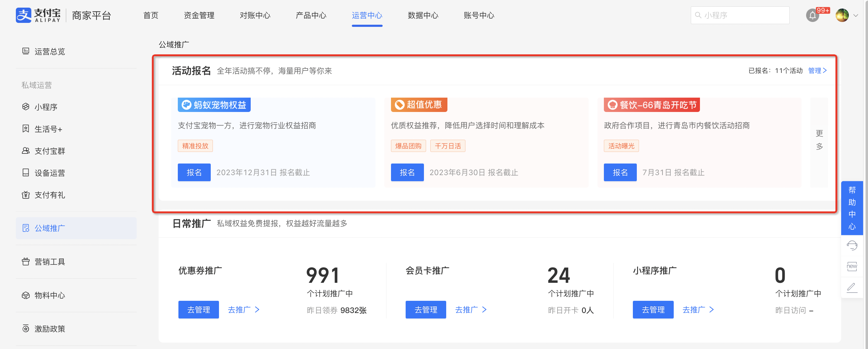
Task: Open the notification bell
Action: 812,16
